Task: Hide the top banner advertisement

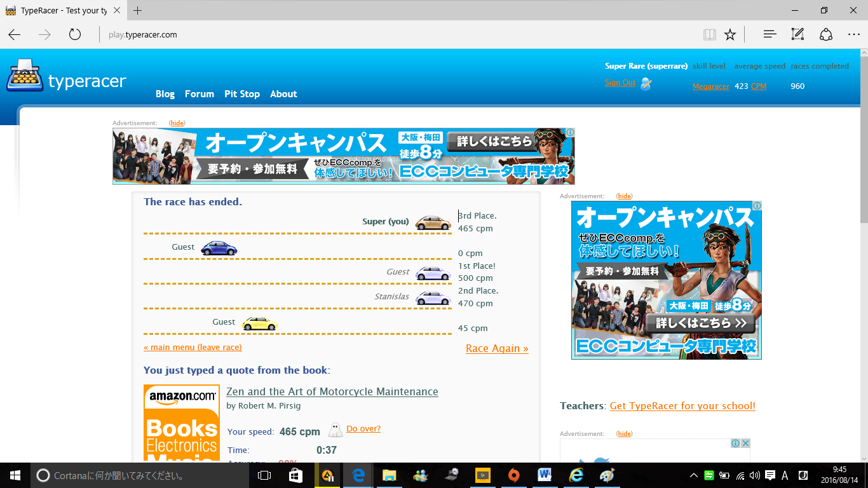Action: 177,123
